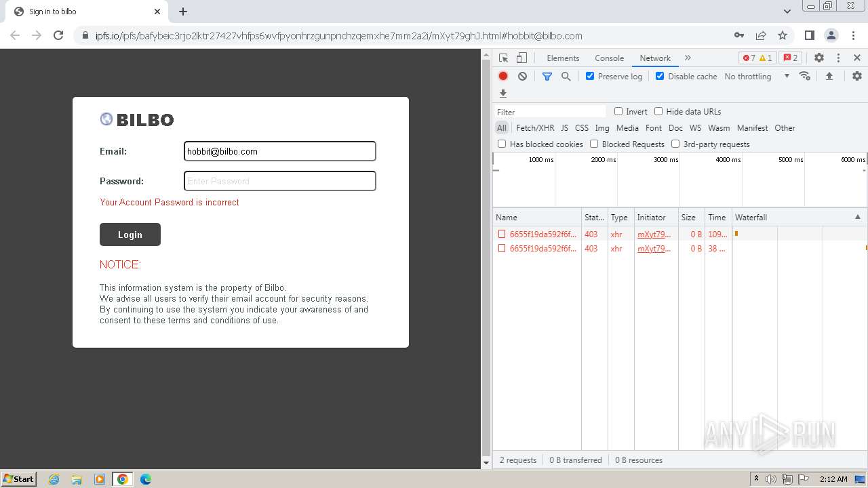Open Internet Explorer from taskbar
Viewport: 868px width, 488px height.
tap(54, 479)
